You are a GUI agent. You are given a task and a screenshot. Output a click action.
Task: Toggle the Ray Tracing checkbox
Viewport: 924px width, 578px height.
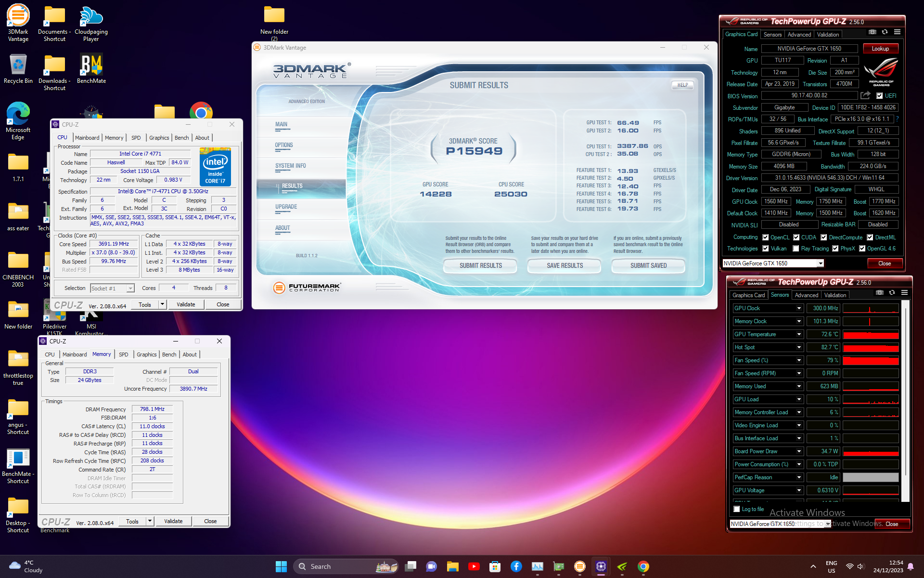(x=796, y=249)
